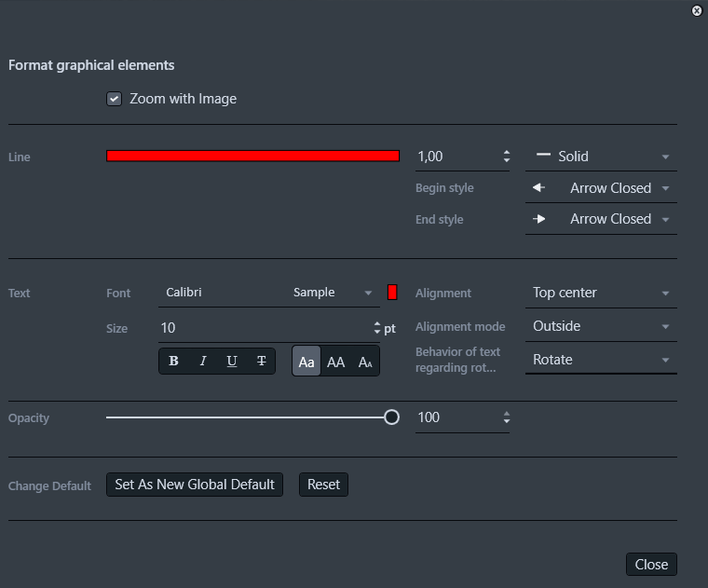Open Alignment mode Outside dropdown
This screenshot has height=588, width=708.
coord(601,326)
